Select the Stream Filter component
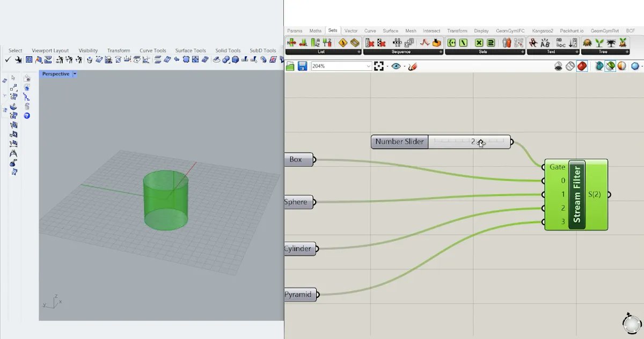The height and width of the screenshot is (339, 644). (577, 195)
